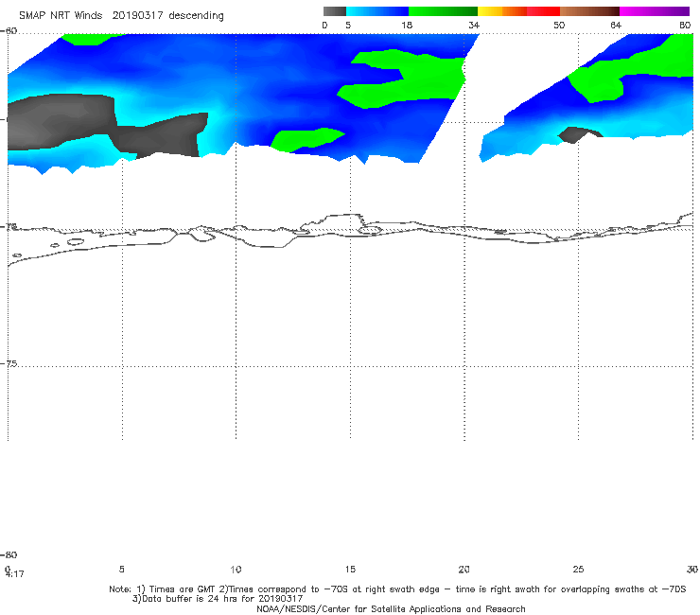Click the longitude axis label '15'
Screen dimensions: 700x615
coord(350,569)
